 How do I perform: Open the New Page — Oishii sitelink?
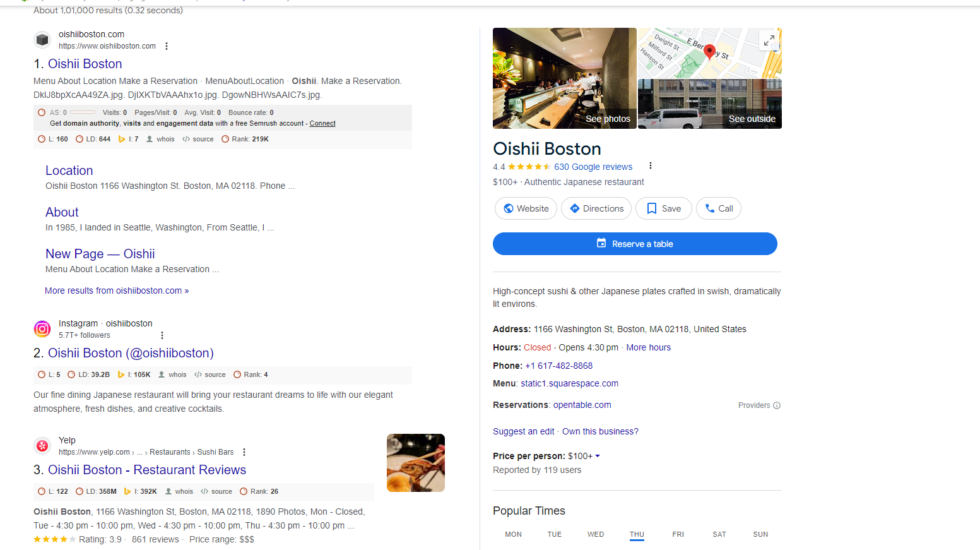coord(100,254)
